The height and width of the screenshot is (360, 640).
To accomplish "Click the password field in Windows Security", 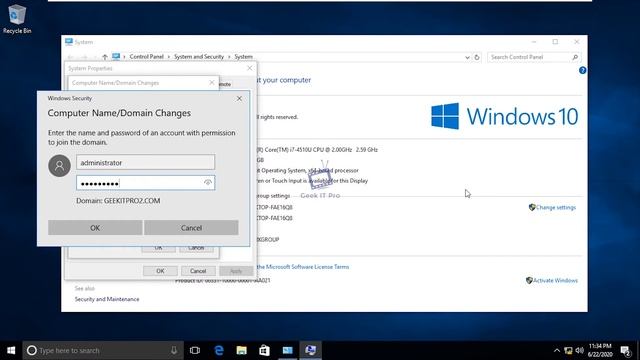I will pyautogui.click(x=145, y=183).
